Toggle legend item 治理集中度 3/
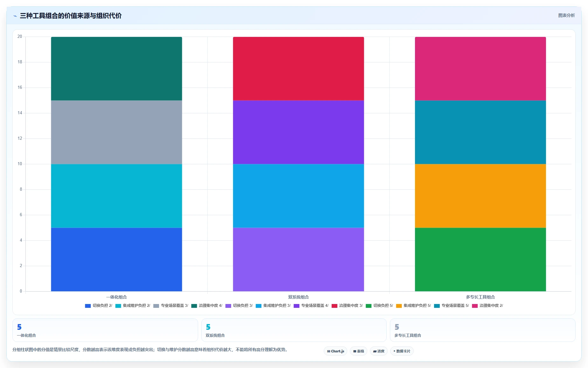Screen dimensions: 588x368 [347, 306]
